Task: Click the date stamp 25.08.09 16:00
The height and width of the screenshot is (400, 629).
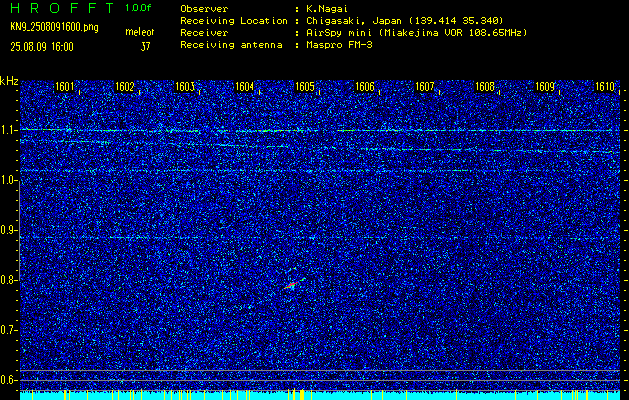Action: [42, 47]
